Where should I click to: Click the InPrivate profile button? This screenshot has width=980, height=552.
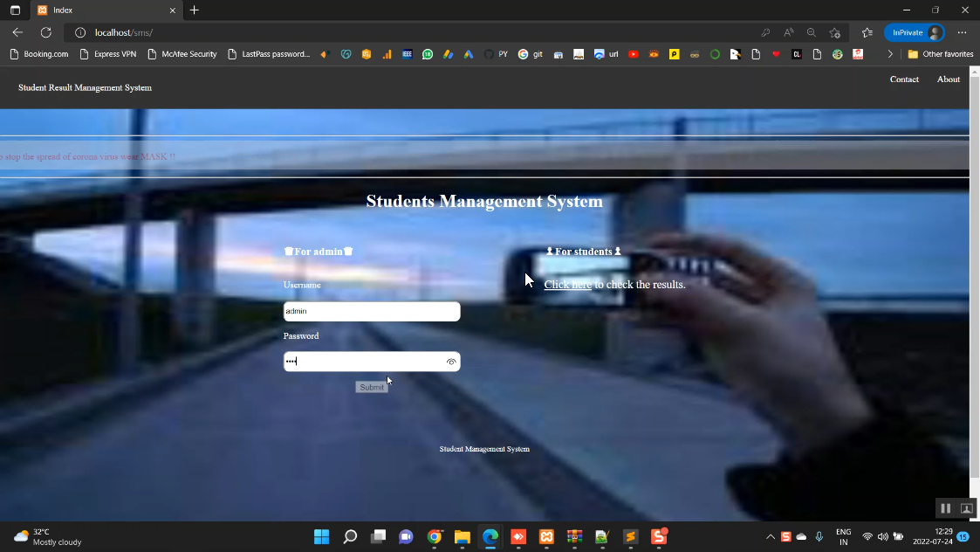914,32
